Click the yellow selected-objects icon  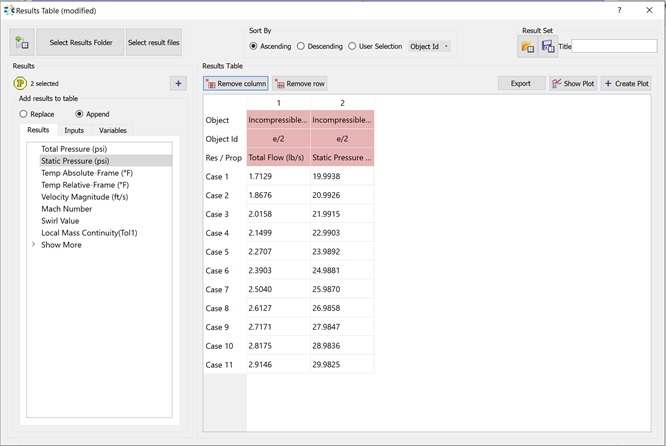(20, 84)
